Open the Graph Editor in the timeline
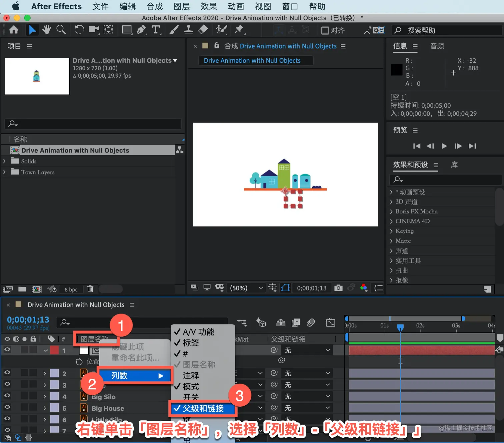 (330, 322)
